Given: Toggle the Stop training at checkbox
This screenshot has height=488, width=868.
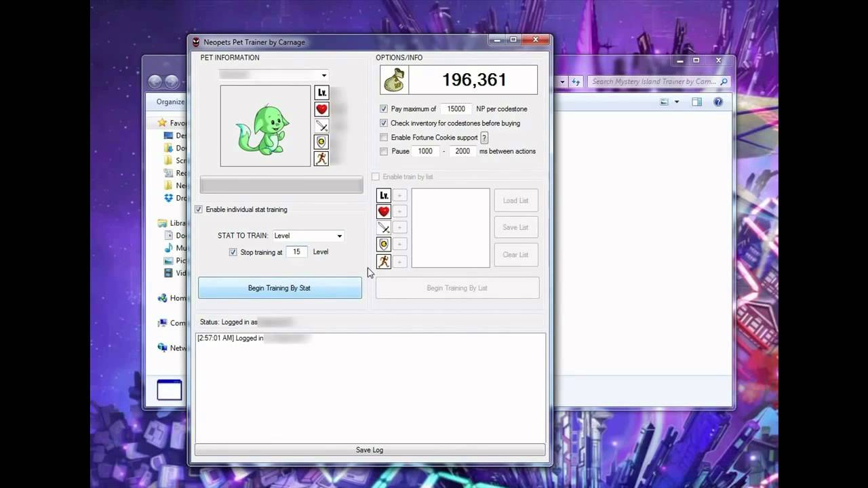Looking at the screenshot, I should coord(233,252).
